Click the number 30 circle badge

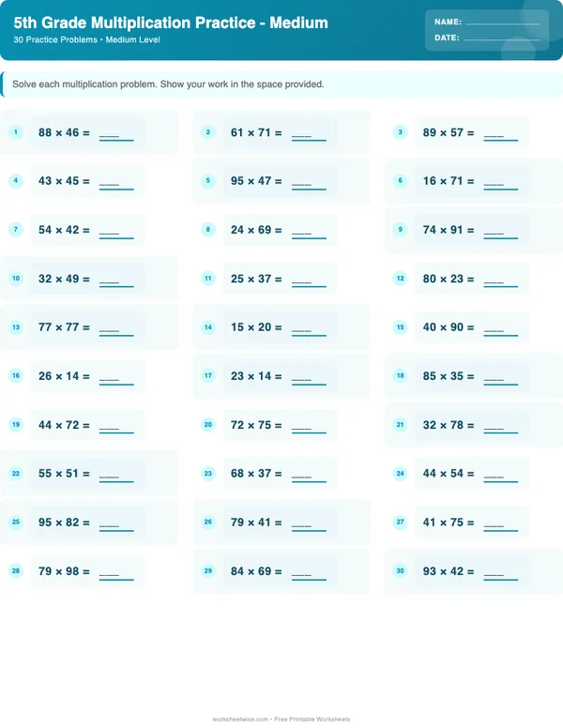click(x=400, y=571)
